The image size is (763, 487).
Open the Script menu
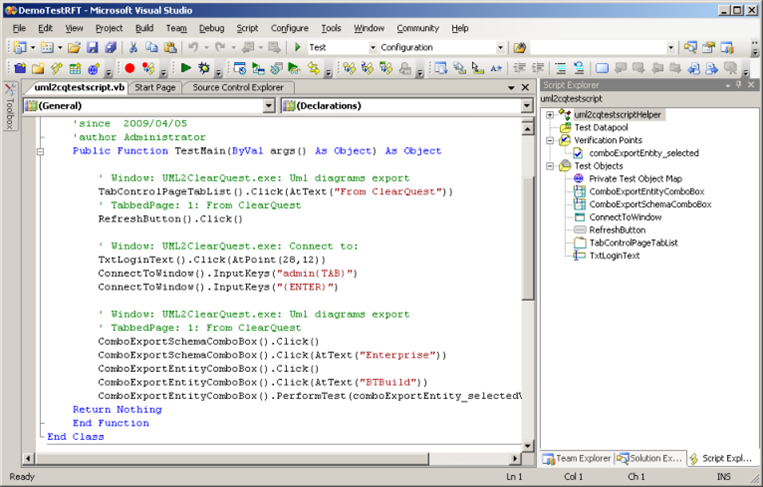247,28
